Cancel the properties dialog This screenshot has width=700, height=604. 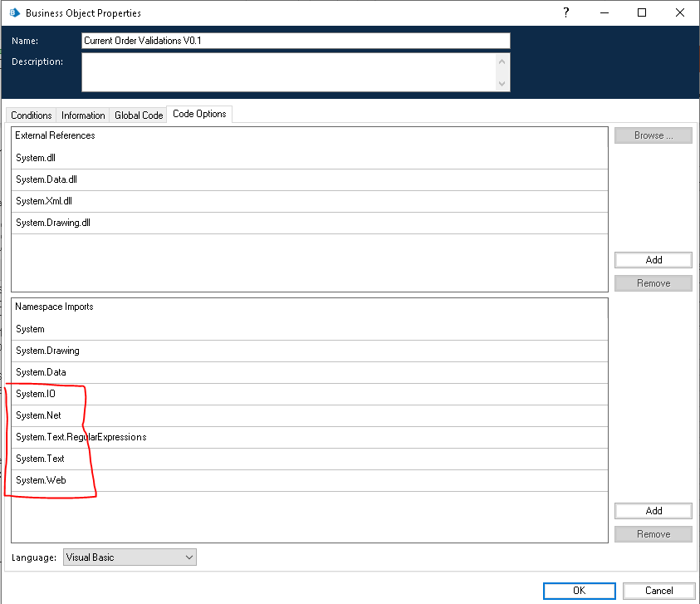[658, 591]
